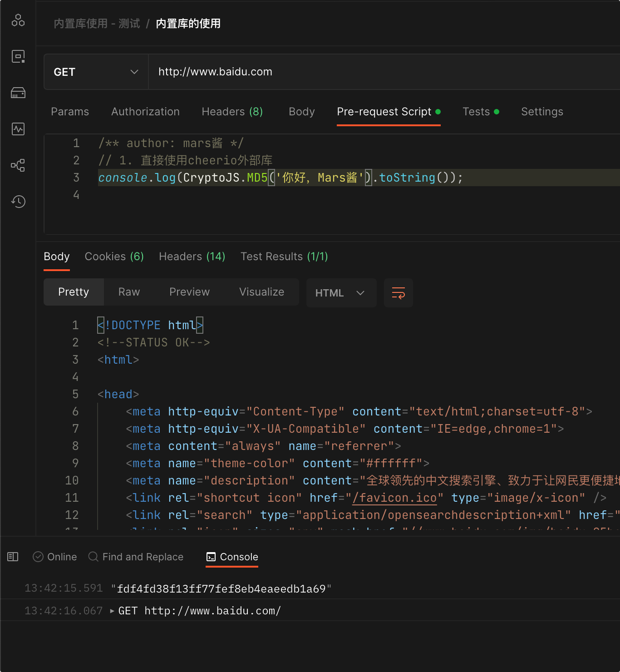620x672 pixels.
Task: Select the Raw view mode
Action: tap(129, 292)
